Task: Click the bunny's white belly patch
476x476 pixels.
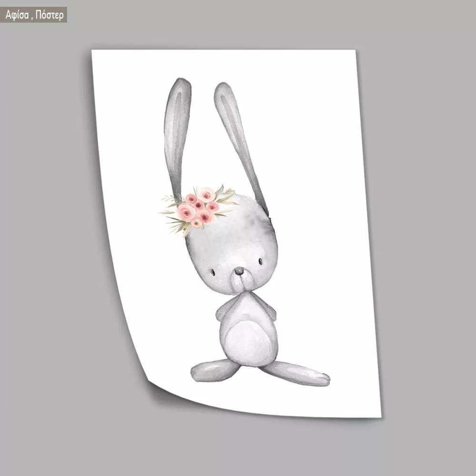Action: [x=245, y=340]
